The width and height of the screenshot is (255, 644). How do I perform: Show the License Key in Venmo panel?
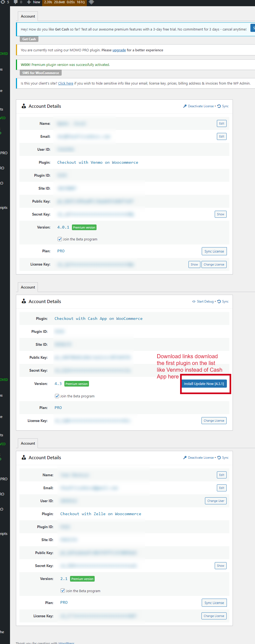194,264
